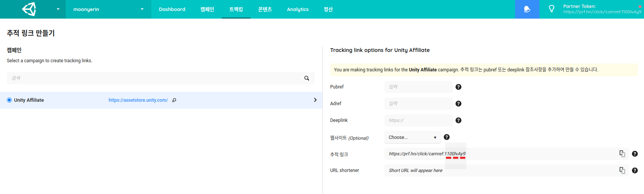
Task: Open the 콘텐츠 tab
Action: 265,9
